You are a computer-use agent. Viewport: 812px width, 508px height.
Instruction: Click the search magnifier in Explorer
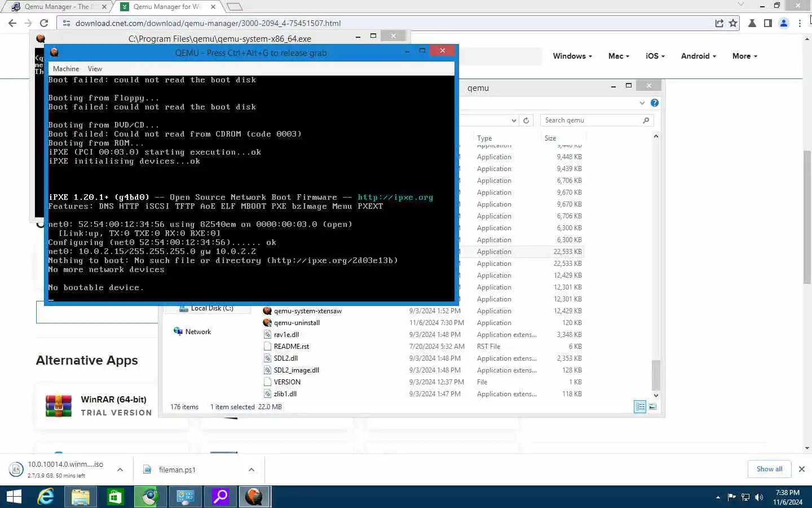pyautogui.click(x=646, y=120)
